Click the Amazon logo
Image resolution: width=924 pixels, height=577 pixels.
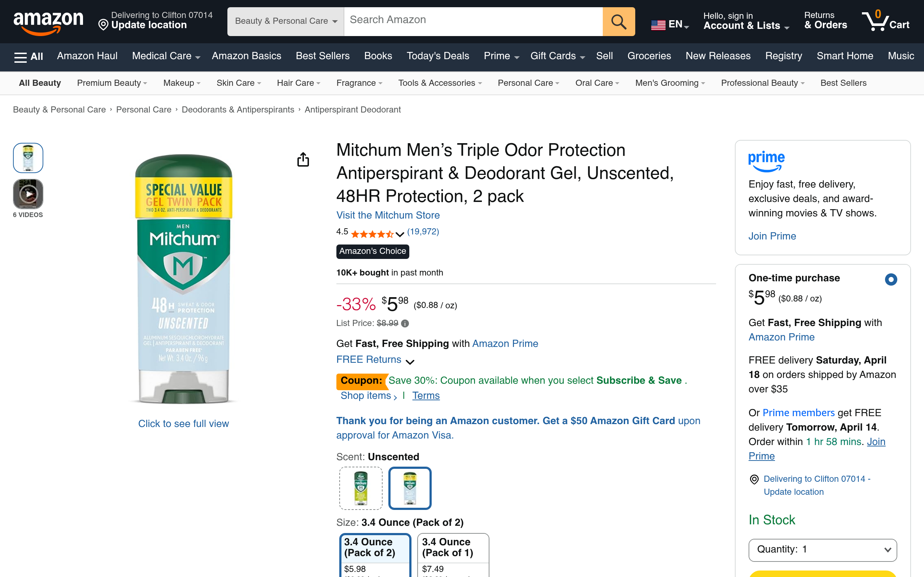click(48, 22)
